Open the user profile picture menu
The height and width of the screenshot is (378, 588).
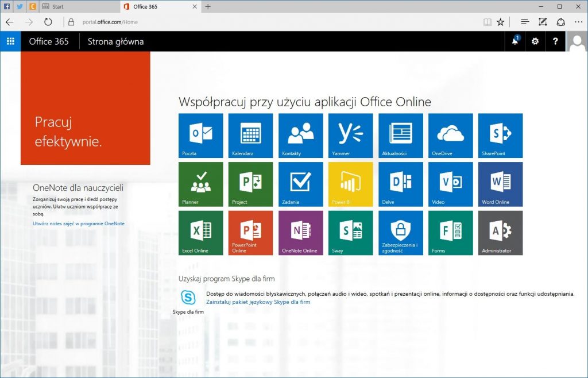(577, 41)
